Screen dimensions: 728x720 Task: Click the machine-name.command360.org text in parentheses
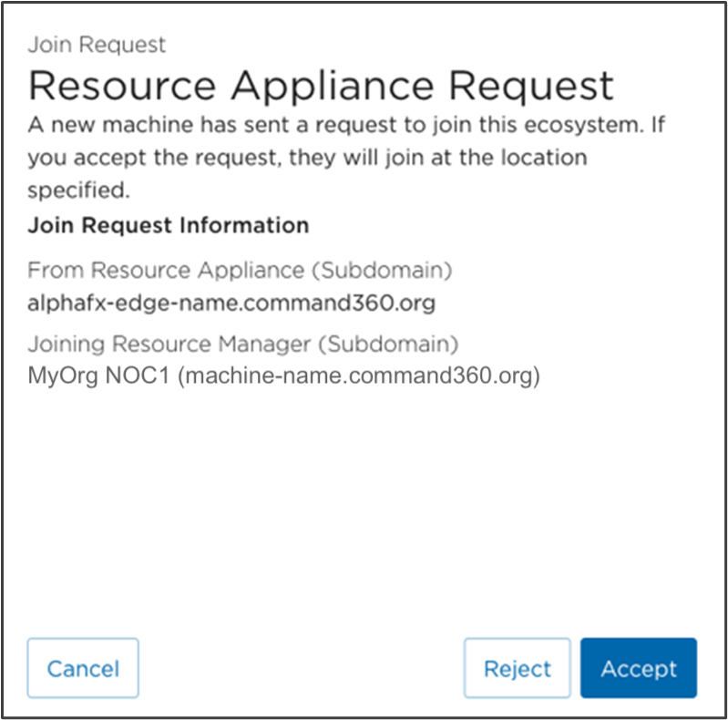pos(358,376)
